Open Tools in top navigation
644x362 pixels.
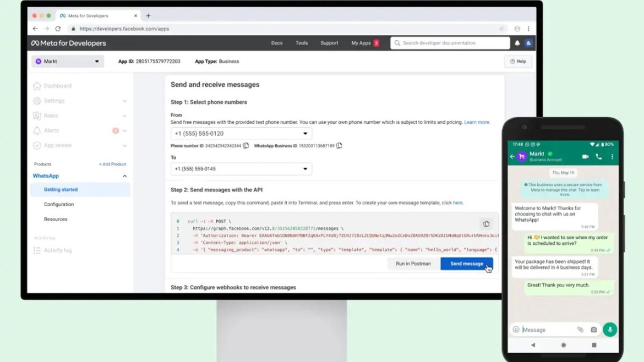coord(302,43)
